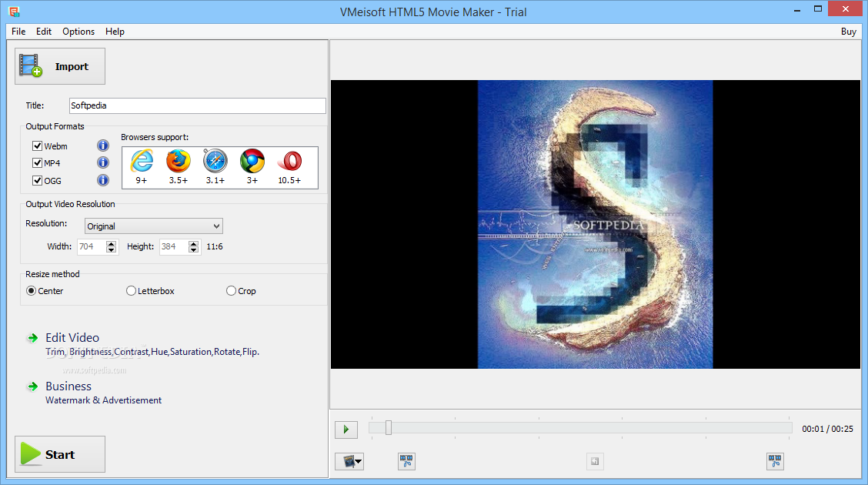Increase Height with up arrow
The image size is (868, 485).
coord(193,243)
